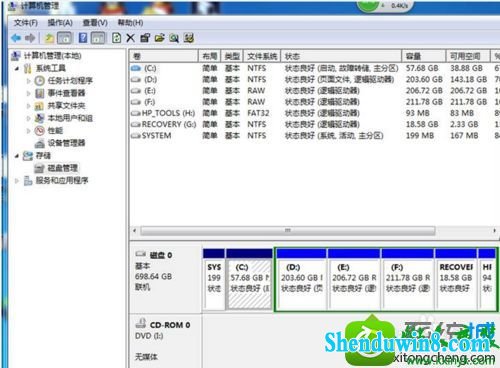The height and width of the screenshot is (368, 500).
Task: Select 磁盘管理 in the tree
Action: tap(62, 168)
